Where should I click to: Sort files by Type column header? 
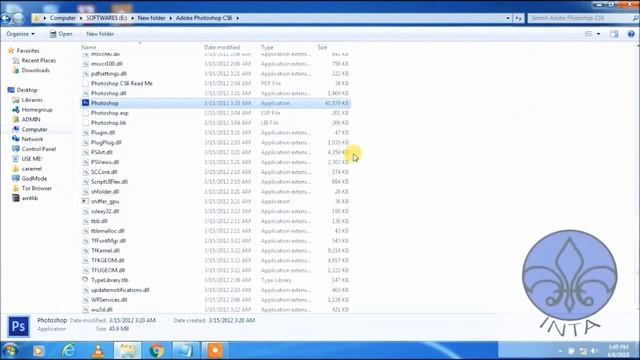point(267,47)
